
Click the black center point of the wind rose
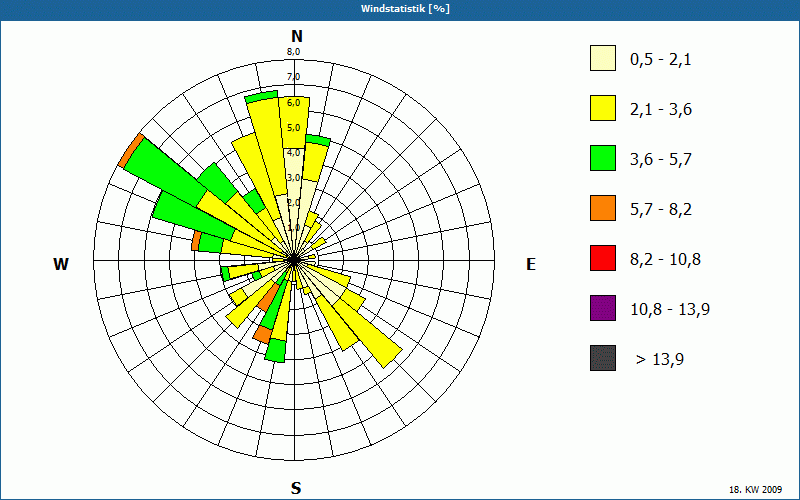294,260
